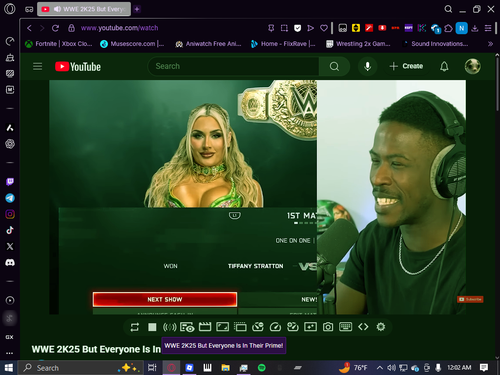Click the stop square in video toolbar
Screen dimensions: 500x375
(152, 327)
